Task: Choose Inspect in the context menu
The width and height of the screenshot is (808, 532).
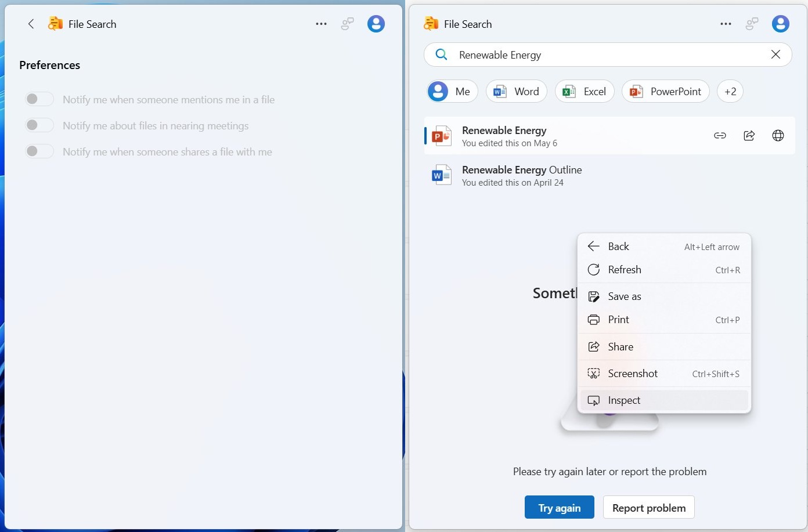Action: (664, 400)
